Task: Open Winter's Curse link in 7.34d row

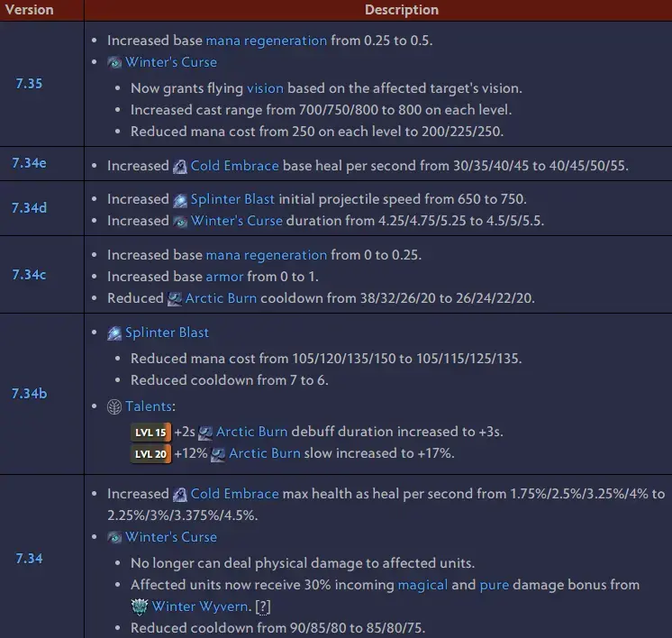Action: 237,221
